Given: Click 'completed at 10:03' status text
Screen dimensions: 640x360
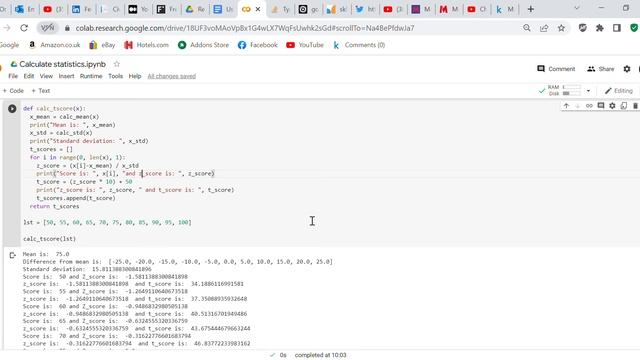Looking at the screenshot, I should (x=320, y=355).
